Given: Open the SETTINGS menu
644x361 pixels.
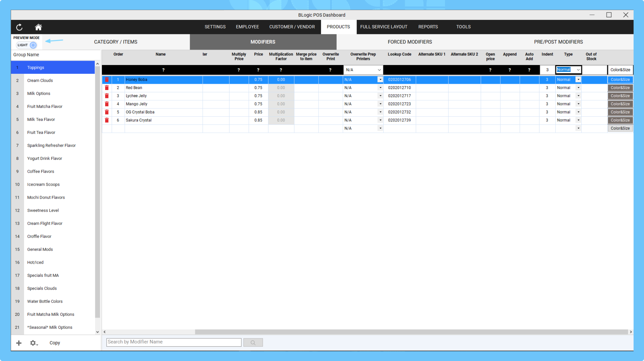Looking at the screenshot, I should 215,27.
